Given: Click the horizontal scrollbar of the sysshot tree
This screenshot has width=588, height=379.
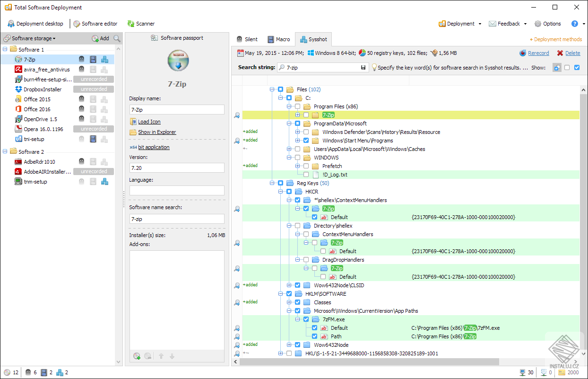Looking at the screenshot, I should 369,362.
